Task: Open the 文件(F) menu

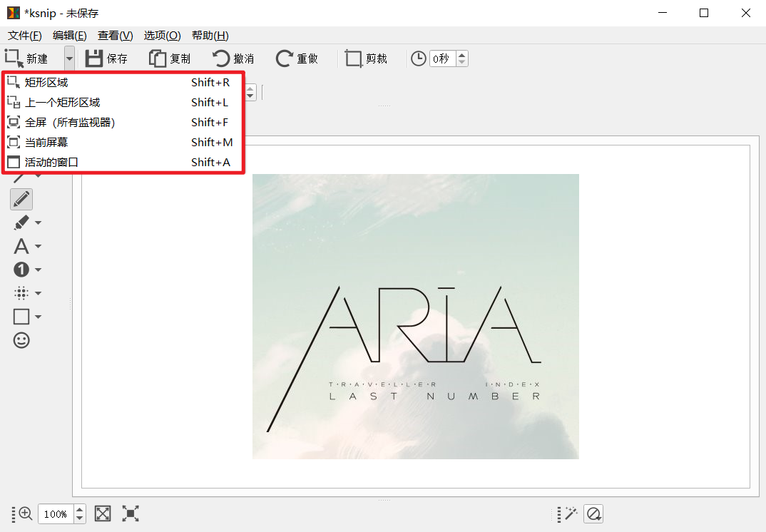Action: (x=25, y=36)
